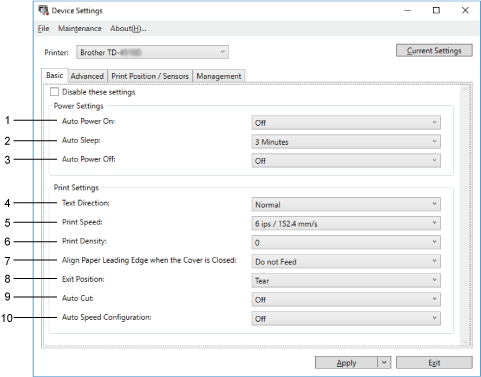Click the Apply button
Viewport: 481px width, 377px height.
tap(346, 363)
